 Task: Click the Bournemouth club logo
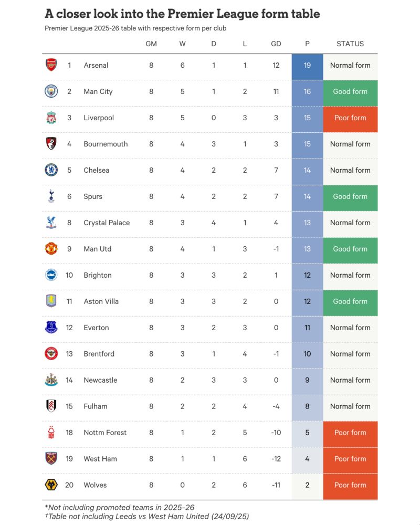[51, 144]
